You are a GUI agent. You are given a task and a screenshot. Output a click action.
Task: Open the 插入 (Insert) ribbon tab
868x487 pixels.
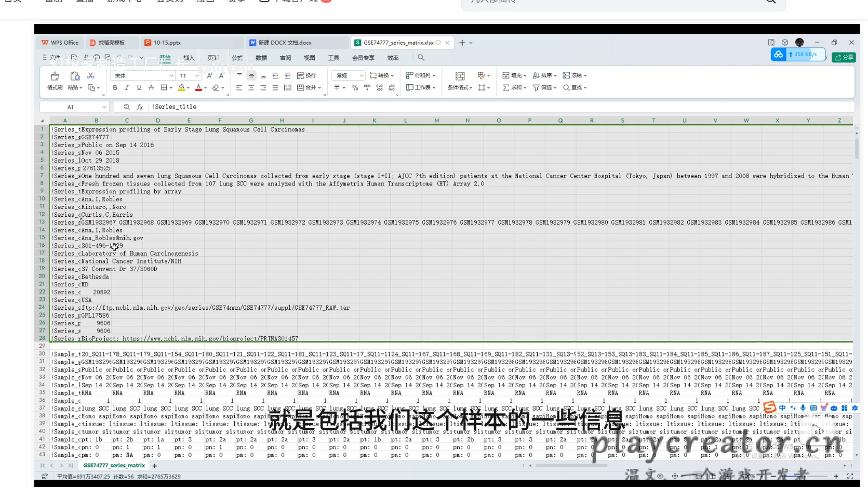click(189, 58)
